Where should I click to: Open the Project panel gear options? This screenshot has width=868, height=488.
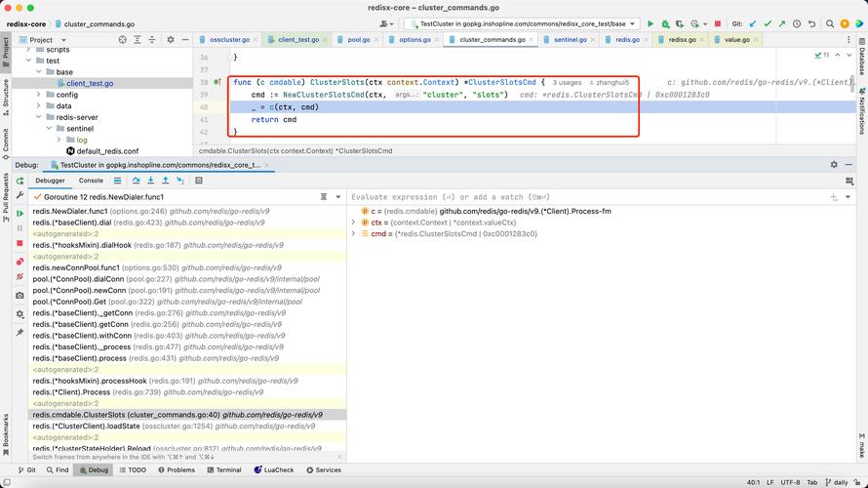[x=171, y=40]
